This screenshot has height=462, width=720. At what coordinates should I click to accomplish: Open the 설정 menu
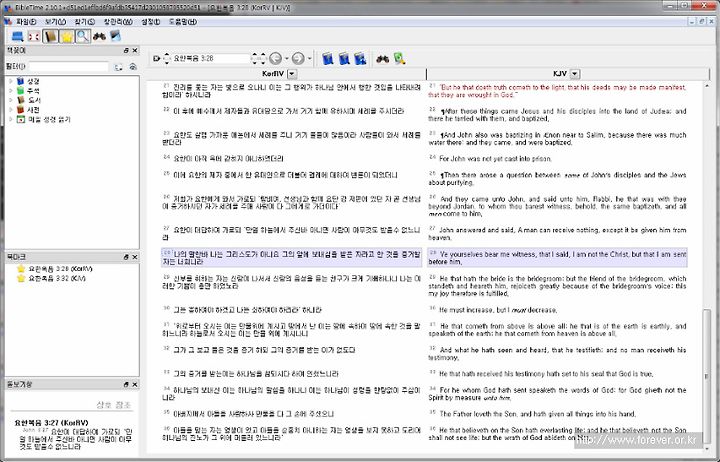(x=151, y=22)
